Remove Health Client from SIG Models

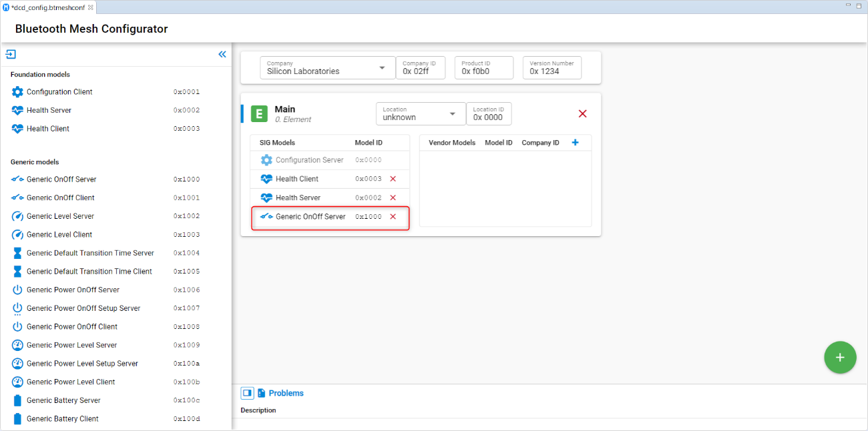(393, 179)
